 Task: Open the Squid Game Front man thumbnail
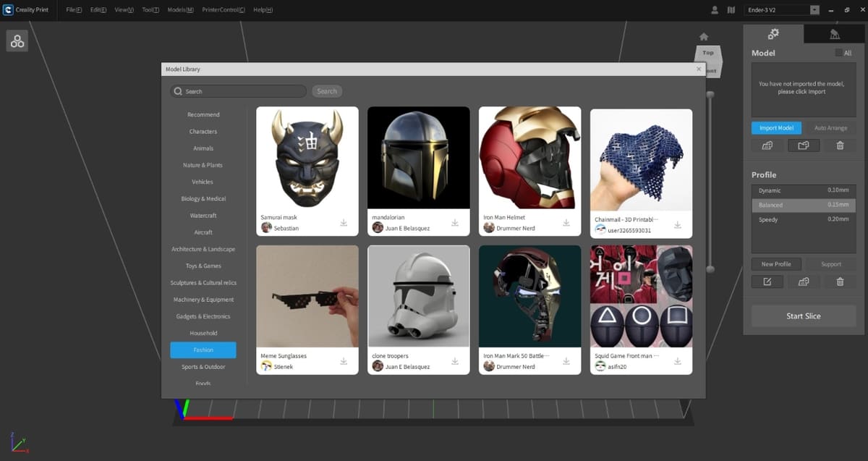pos(642,297)
